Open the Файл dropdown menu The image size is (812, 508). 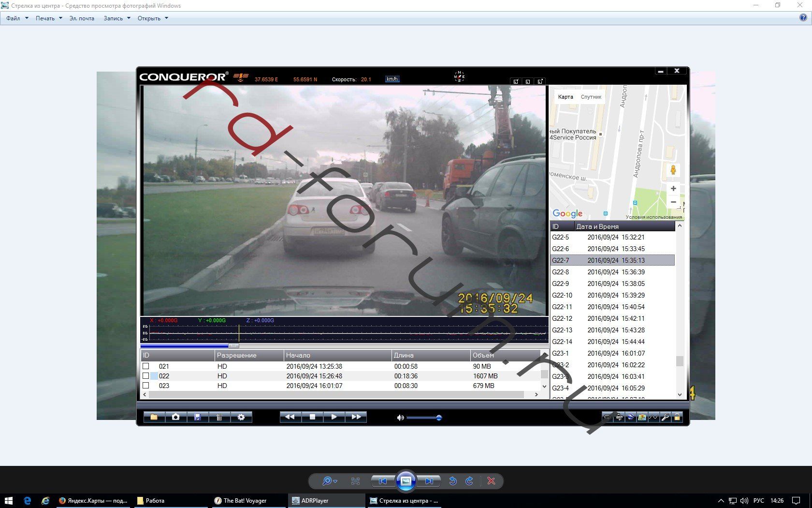(17, 18)
